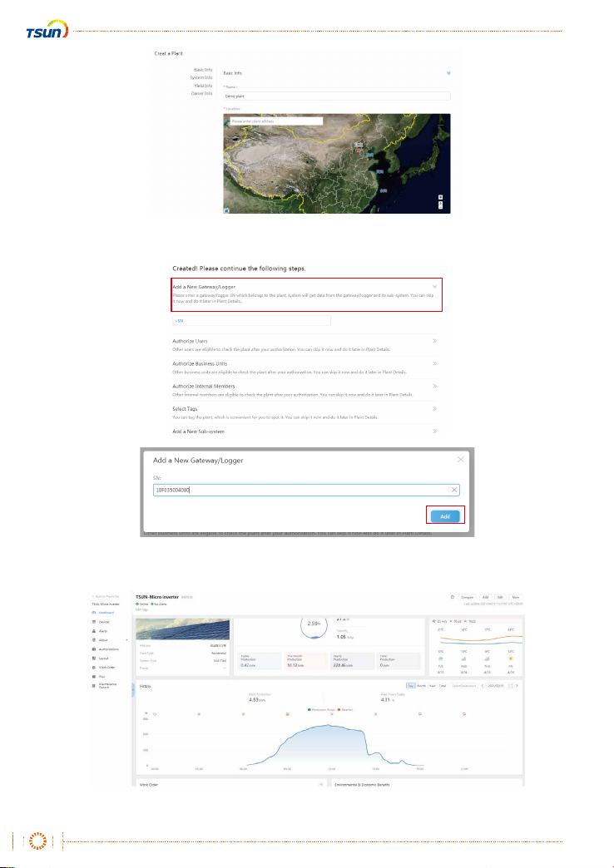Expand the Authorize Users step

tap(435, 341)
